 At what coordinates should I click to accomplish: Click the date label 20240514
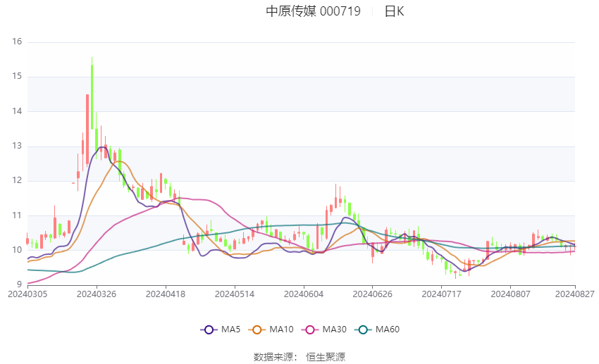[x=235, y=294]
